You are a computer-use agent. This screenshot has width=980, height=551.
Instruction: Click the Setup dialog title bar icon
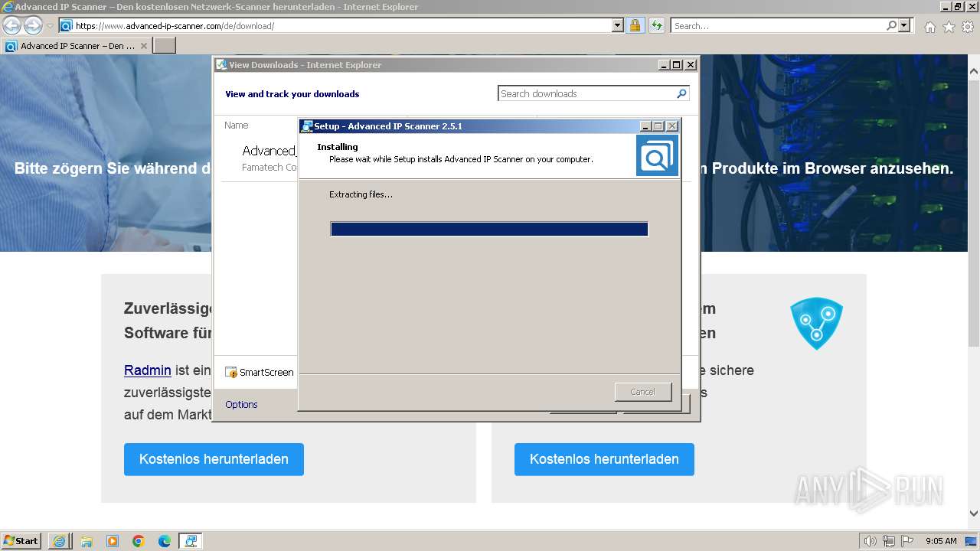307,126
